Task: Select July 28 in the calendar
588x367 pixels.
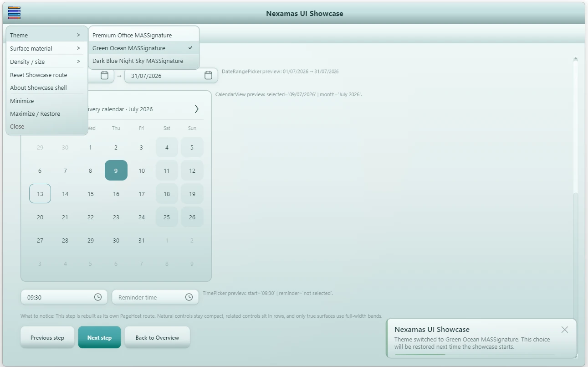Action: click(65, 240)
